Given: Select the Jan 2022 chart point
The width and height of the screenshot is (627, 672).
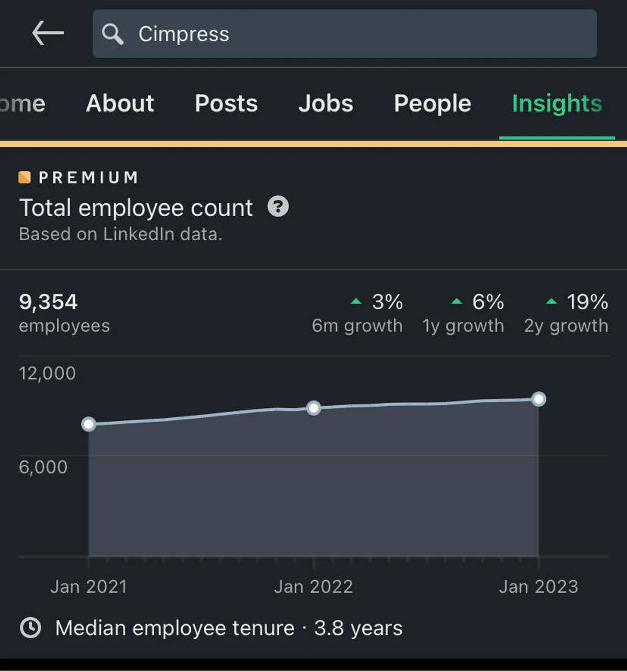Looking at the screenshot, I should [x=313, y=408].
